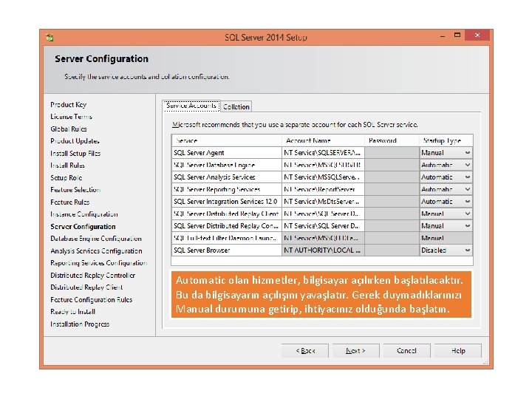Image resolution: width=532 pixels, height=399 pixels.
Task: Click Installation Progress step
Action: (80, 324)
